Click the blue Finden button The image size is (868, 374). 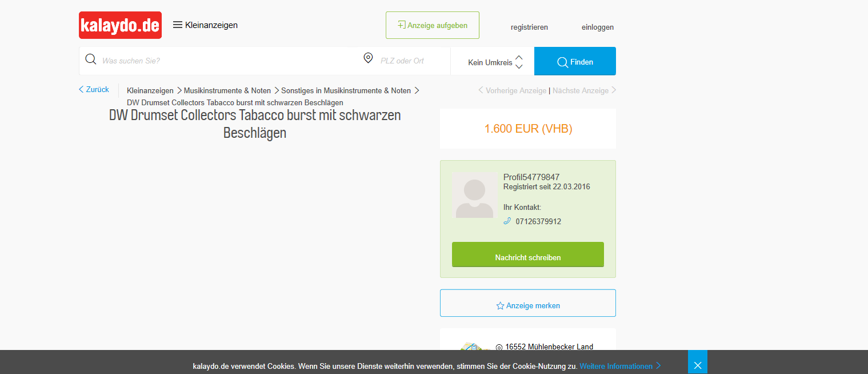[575, 61]
